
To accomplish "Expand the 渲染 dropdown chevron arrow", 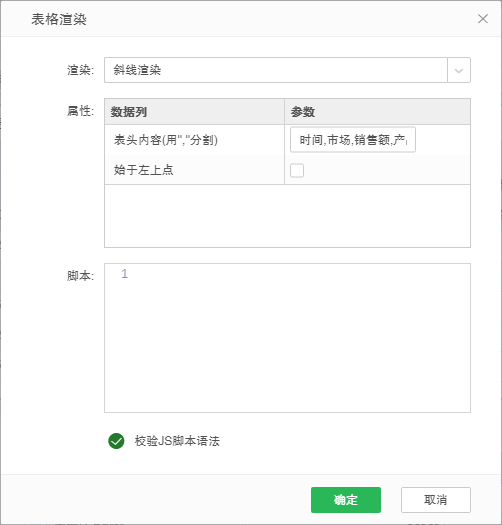I will (459, 70).
